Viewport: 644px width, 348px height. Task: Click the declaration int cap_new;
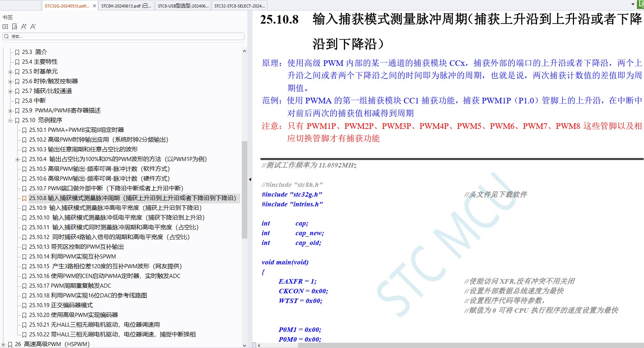point(293,233)
